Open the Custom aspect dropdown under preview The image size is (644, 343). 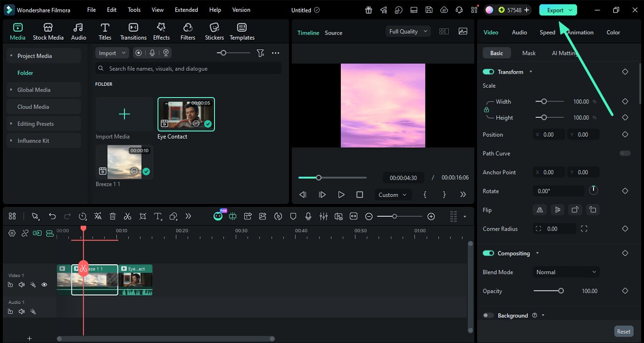pyautogui.click(x=392, y=195)
